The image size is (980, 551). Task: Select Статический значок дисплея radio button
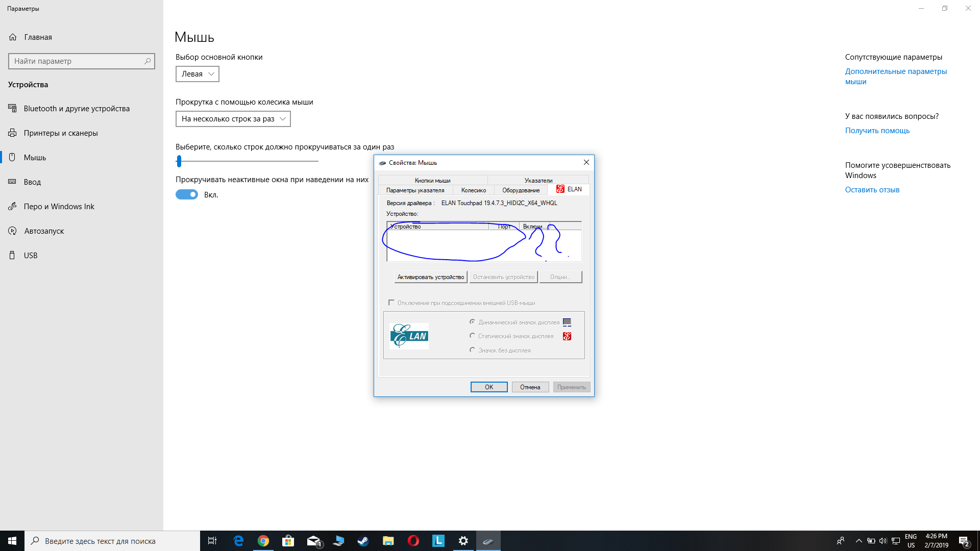tap(472, 335)
